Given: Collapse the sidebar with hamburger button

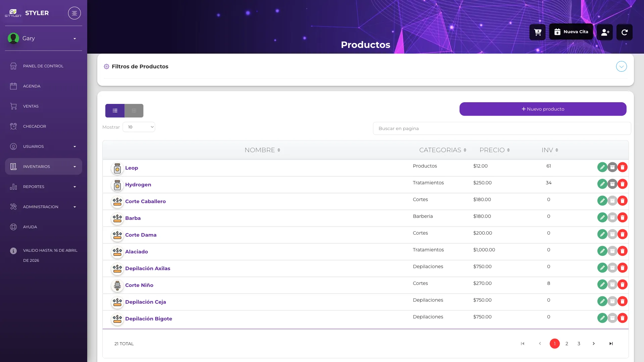Looking at the screenshot, I should [x=74, y=13].
